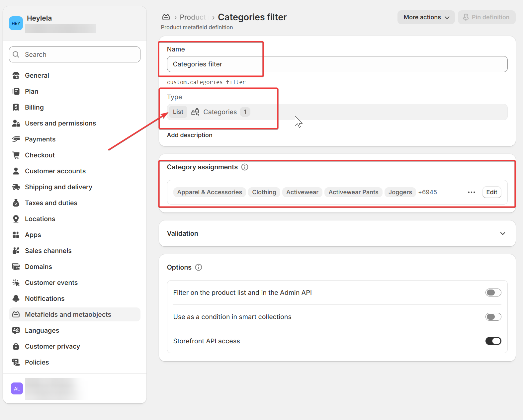This screenshot has width=523, height=420.
Task: Open Taxes and duties settings
Action: (75, 203)
